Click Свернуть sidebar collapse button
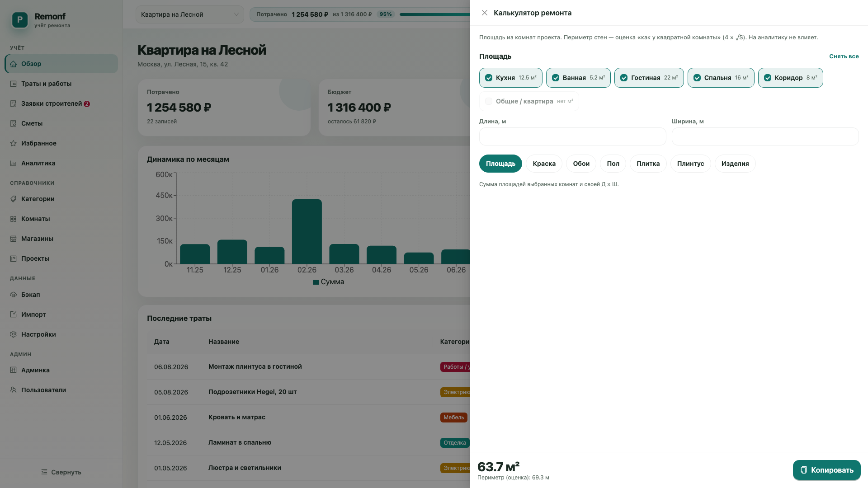Screen dimensions: 868x488 point(61,472)
